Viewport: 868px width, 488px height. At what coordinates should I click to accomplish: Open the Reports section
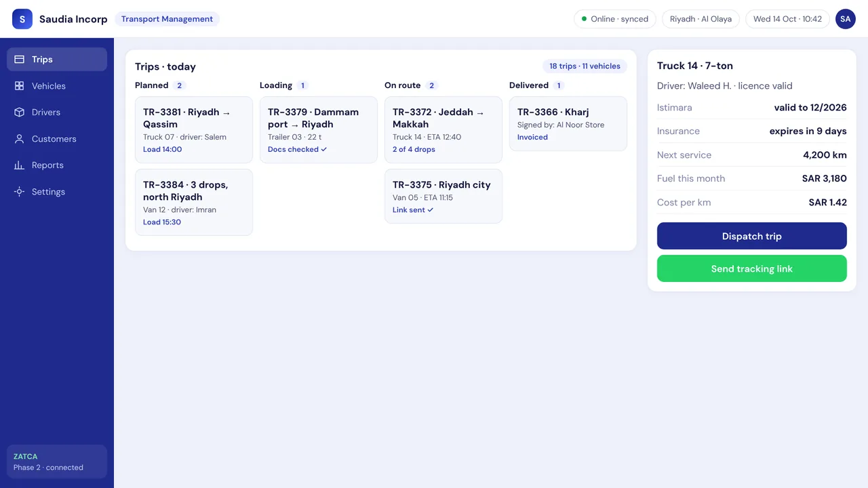[57, 165]
